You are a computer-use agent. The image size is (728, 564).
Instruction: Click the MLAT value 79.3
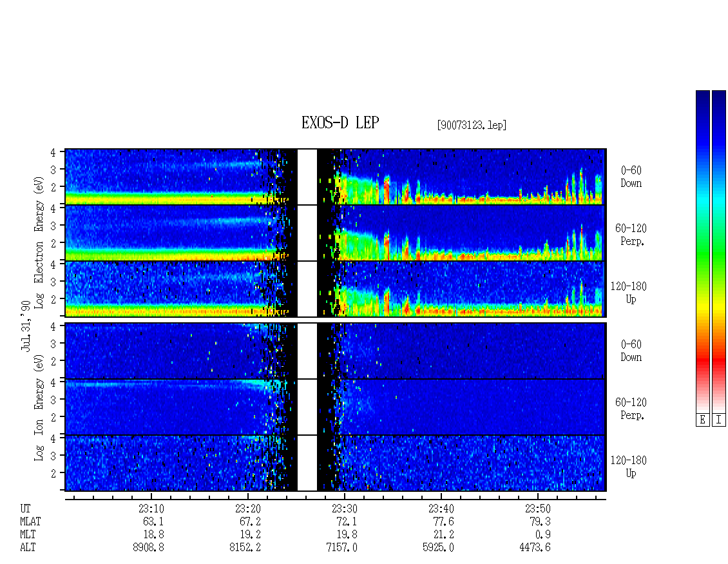(540, 521)
